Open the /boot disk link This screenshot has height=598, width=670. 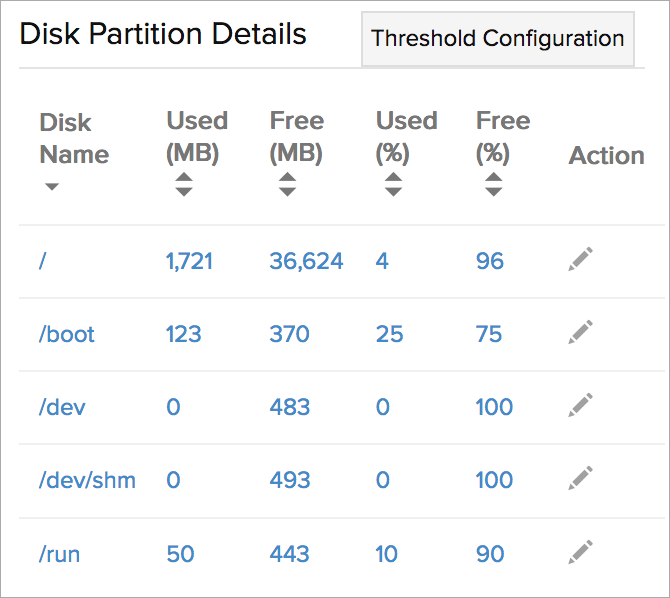point(67,334)
